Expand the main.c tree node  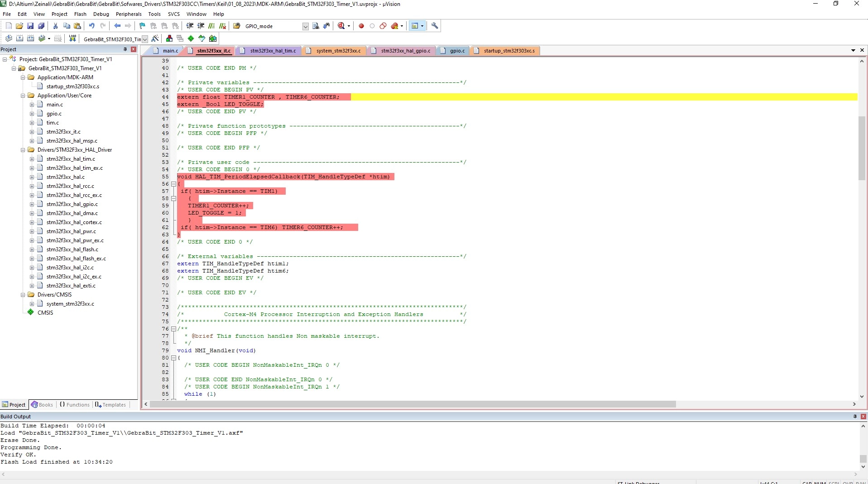click(32, 105)
